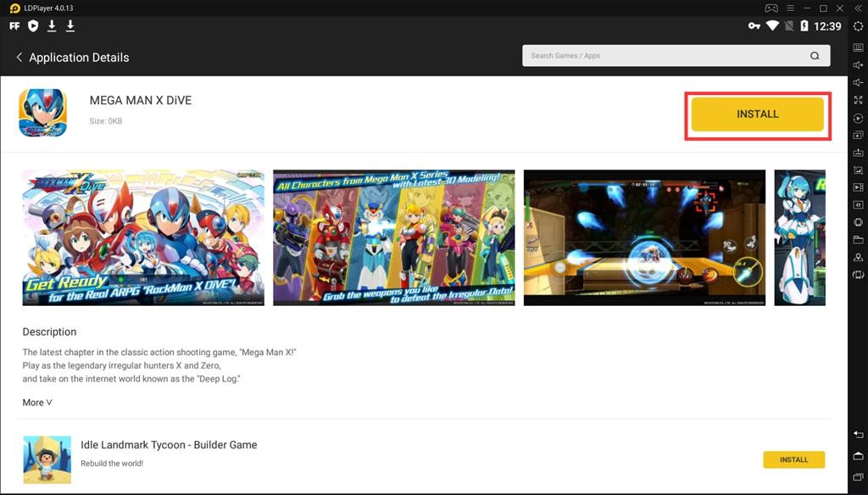
Task: Click the FF icon in status bar
Action: (x=15, y=26)
